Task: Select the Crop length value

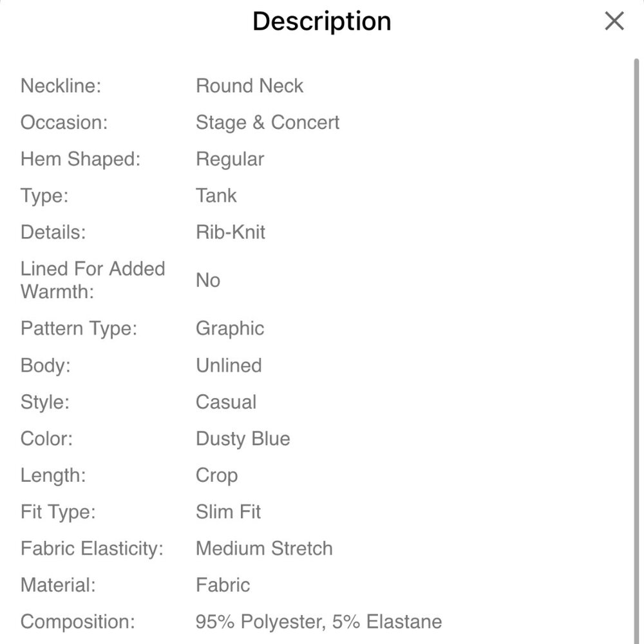Action: coord(216,475)
